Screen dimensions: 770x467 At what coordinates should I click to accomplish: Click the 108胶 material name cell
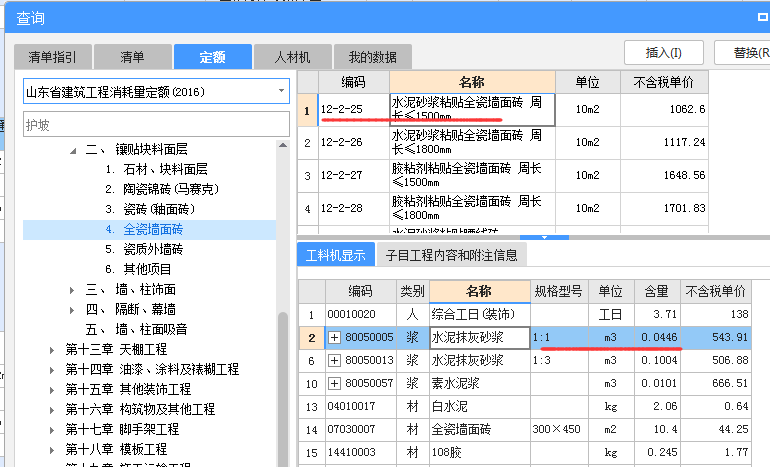pyautogui.click(x=480, y=452)
